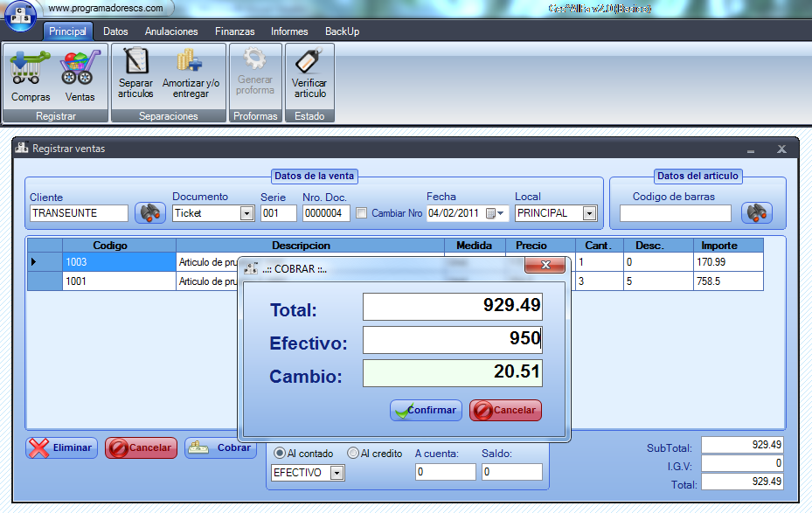This screenshot has width=812, height=513.
Task: Click inside the Efectivo amount field
Action: 452,339
